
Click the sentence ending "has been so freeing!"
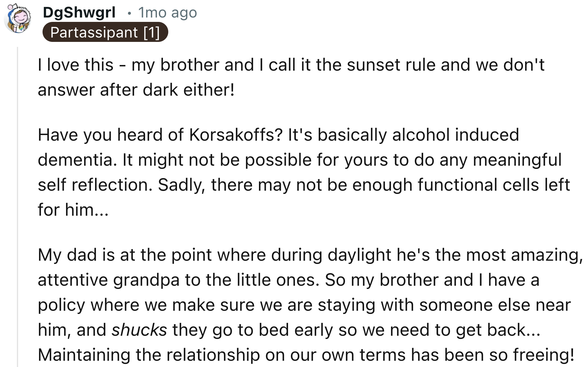point(306,355)
